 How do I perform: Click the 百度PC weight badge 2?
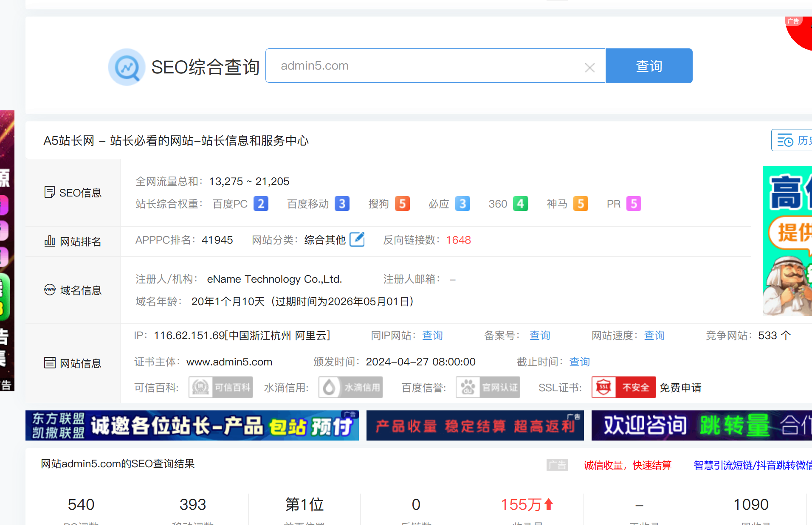click(261, 204)
